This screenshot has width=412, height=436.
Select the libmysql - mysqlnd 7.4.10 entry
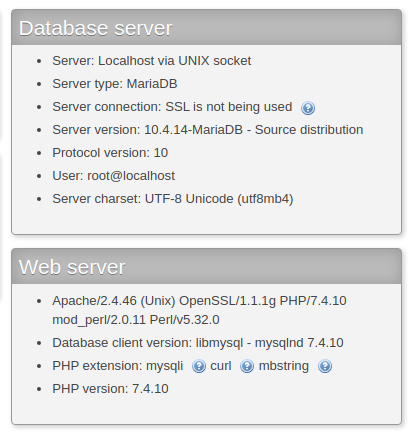tap(269, 343)
